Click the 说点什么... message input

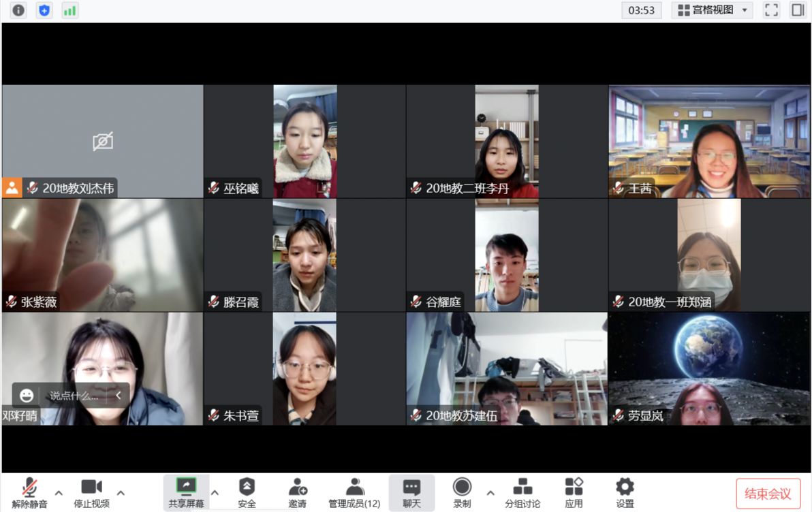(x=74, y=396)
